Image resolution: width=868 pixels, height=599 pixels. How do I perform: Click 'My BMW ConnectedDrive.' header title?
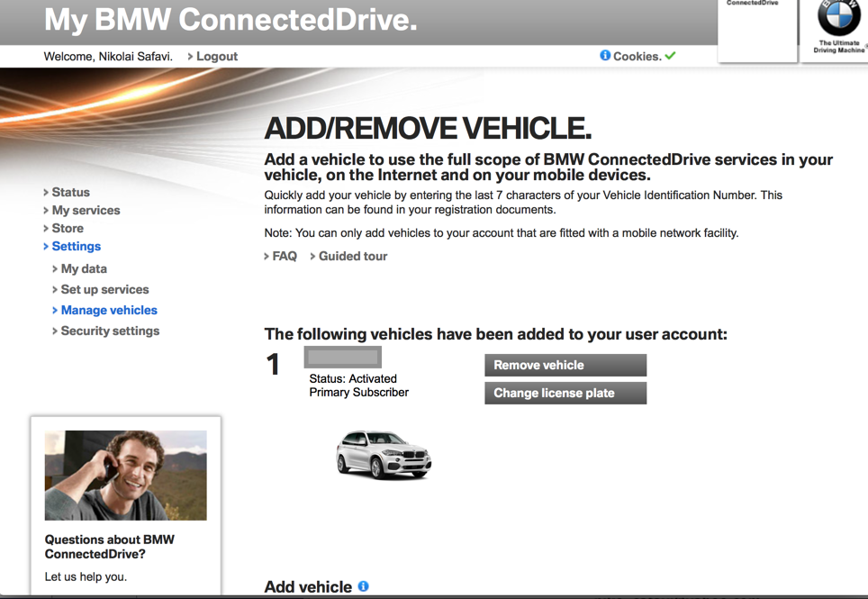(231, 20)
